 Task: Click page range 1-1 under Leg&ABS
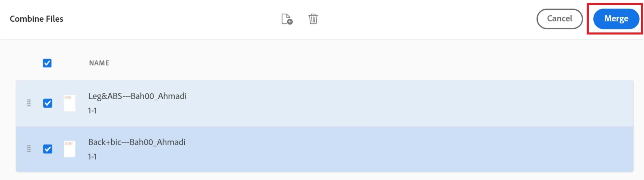click(x=92, y=111)
